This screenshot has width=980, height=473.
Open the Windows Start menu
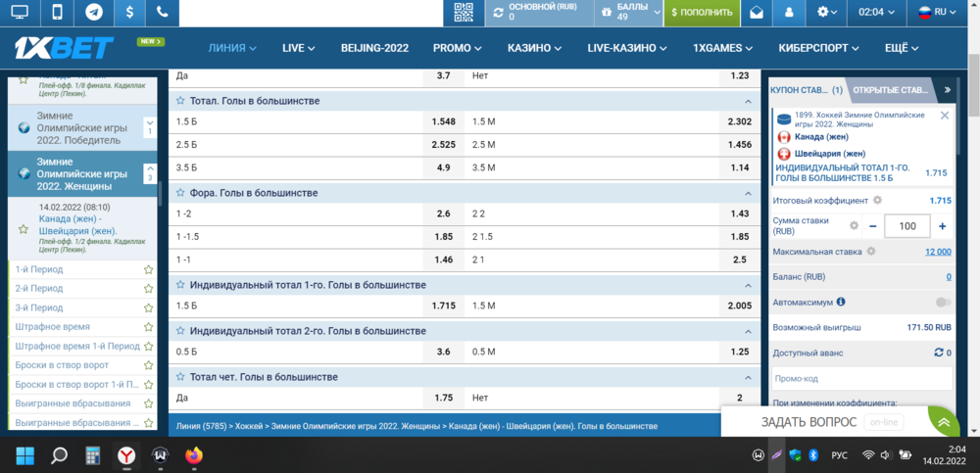pos(25,455)
